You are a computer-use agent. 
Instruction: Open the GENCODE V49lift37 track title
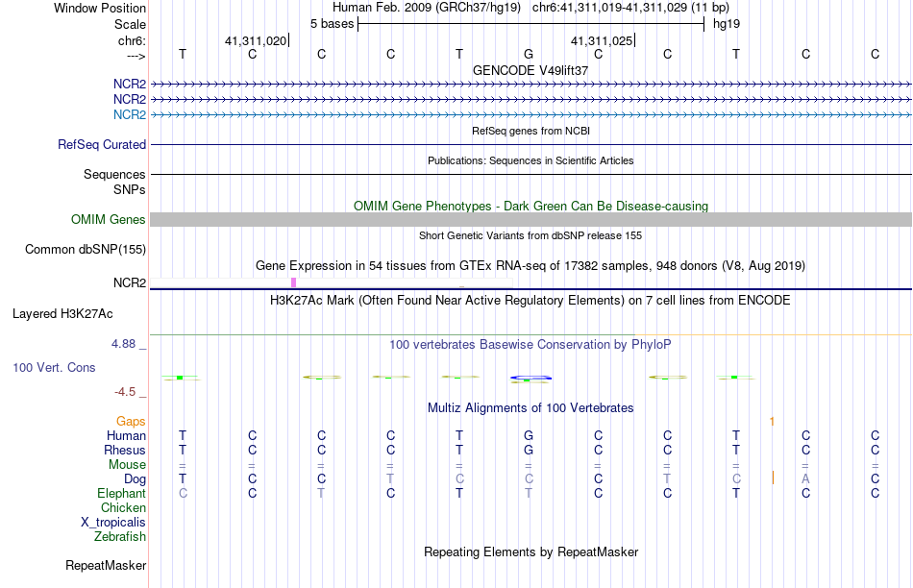pyautogui.click(x=531, y=70)
